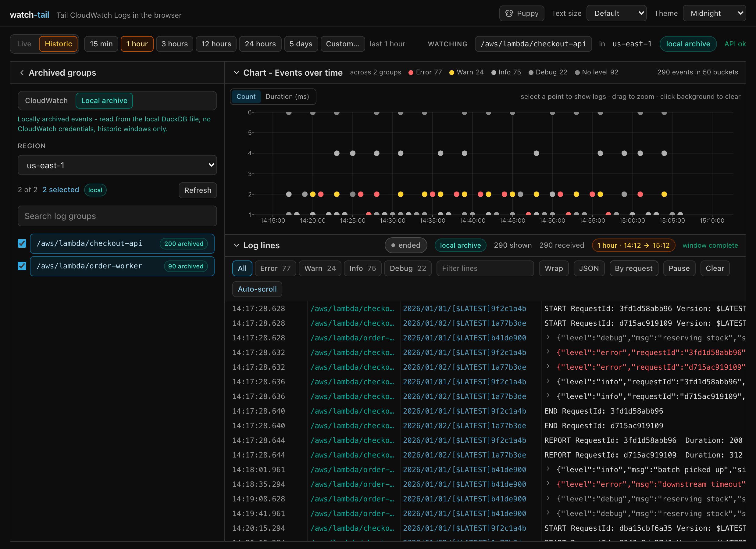Select the Local archive source tab
Screen dimensions: 756x549
tap(104, 101)
